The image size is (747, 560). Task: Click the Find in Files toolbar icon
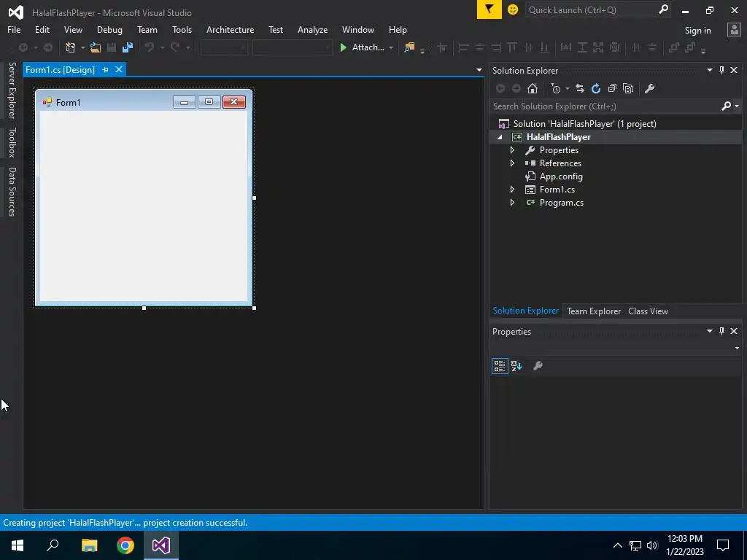click(409, 47)
